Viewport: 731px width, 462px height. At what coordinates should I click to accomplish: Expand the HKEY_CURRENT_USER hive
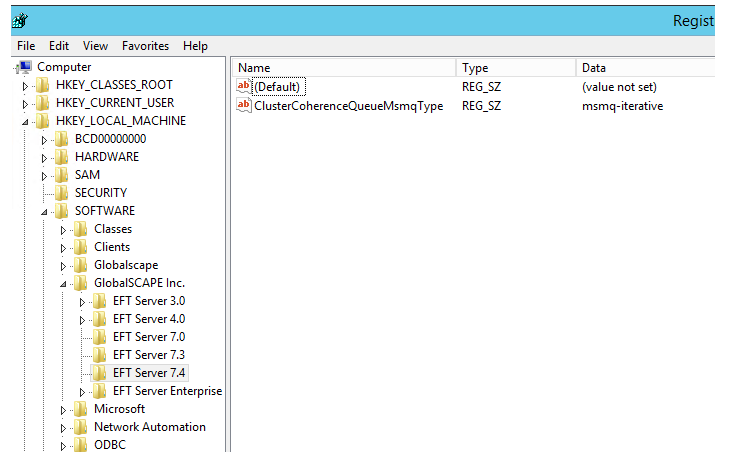pos(25,104)
